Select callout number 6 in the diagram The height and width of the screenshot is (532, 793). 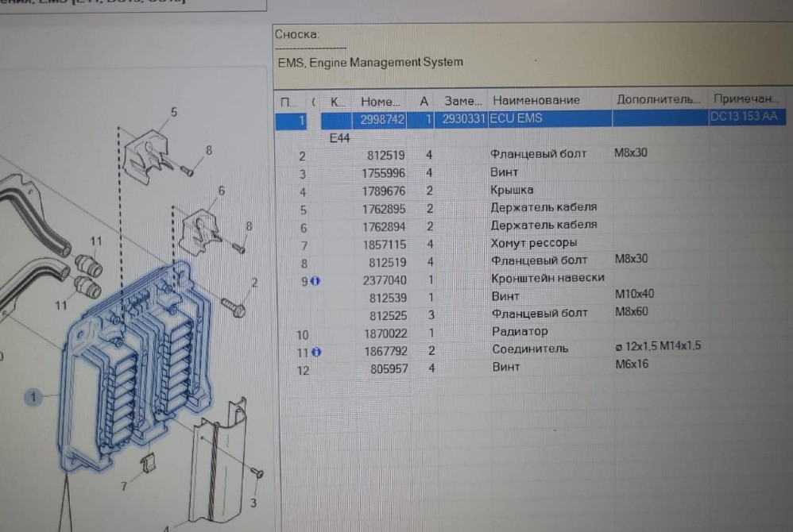click(221, 191)
